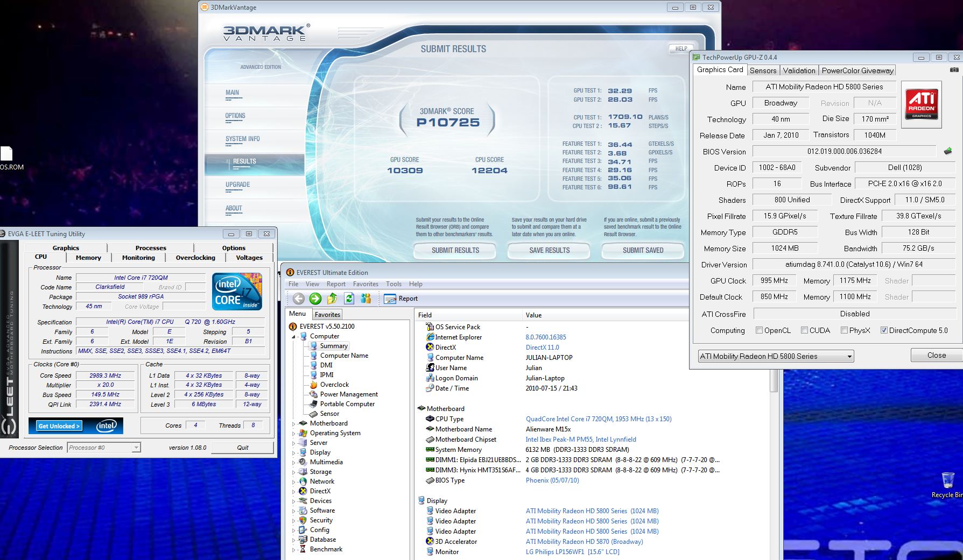The width and height of the screenshot is (963, 560).
Task: Click Quit button in E-LEET
Action: tap(243, 448)
